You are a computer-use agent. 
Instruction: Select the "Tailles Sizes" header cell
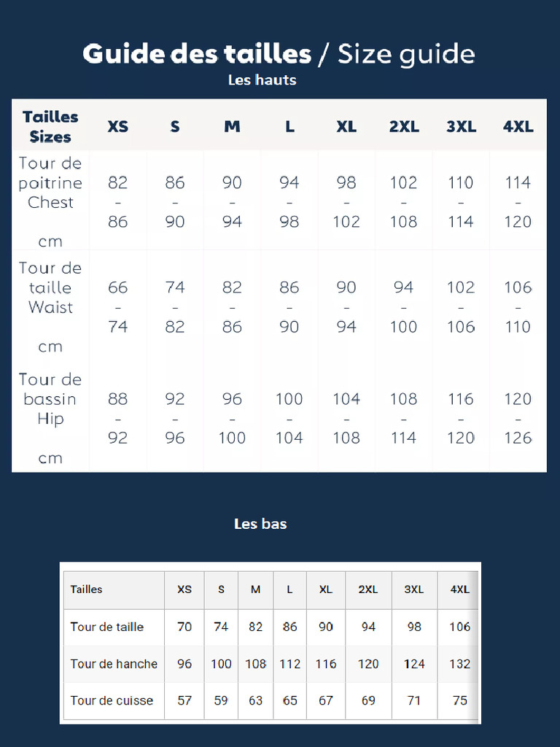tap(50, 126)
